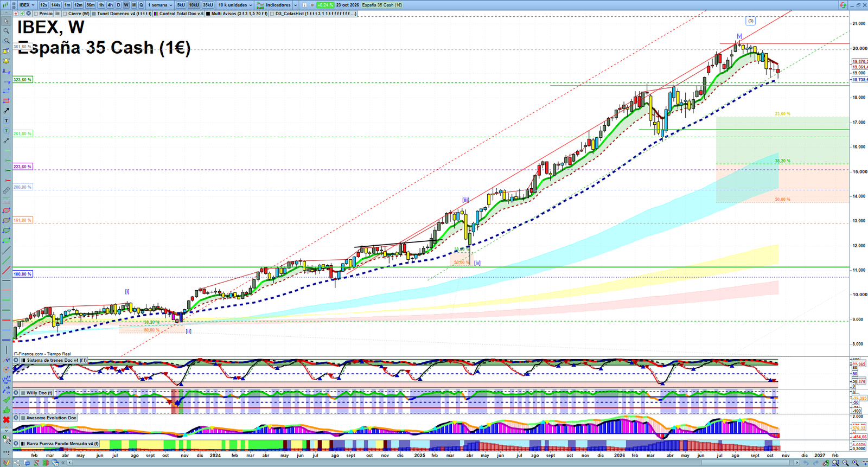Screen dimensions: 868x467
Task: Click Control Total Doc v.6 color swatch
Action: (x=156, y=14)
